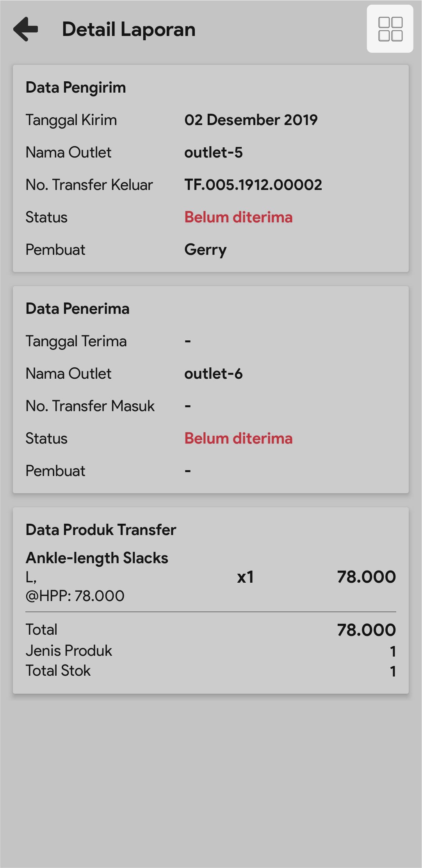The image size is (422, 868).
Task: Open the Ankle-length Slacks product item
Action: tap(97, 558)
